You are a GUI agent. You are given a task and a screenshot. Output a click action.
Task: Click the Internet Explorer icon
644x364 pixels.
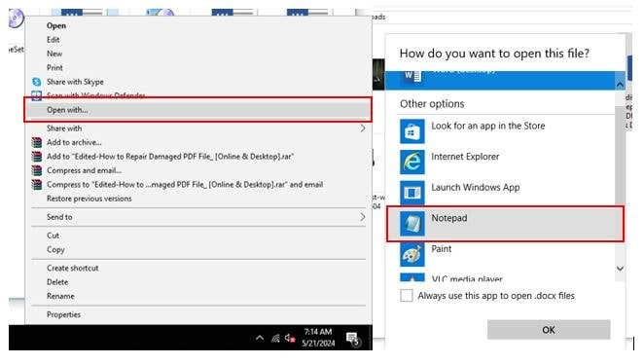coord(411,162)
